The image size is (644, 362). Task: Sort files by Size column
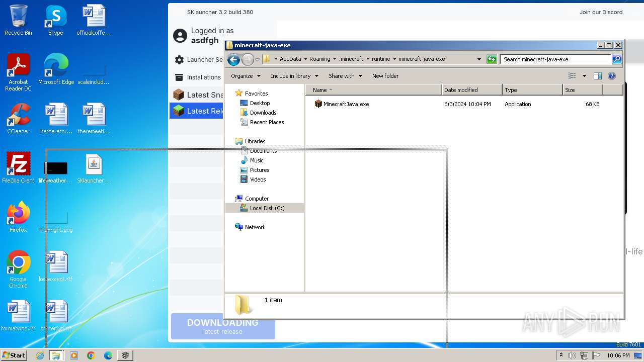coord(582,90)
